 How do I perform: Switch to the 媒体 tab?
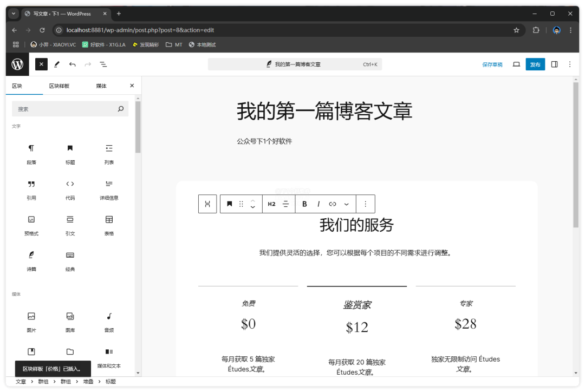[101, 86]
